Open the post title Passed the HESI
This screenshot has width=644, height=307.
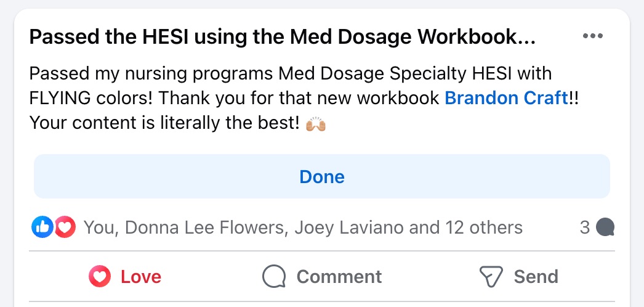(x=282, y=38)
